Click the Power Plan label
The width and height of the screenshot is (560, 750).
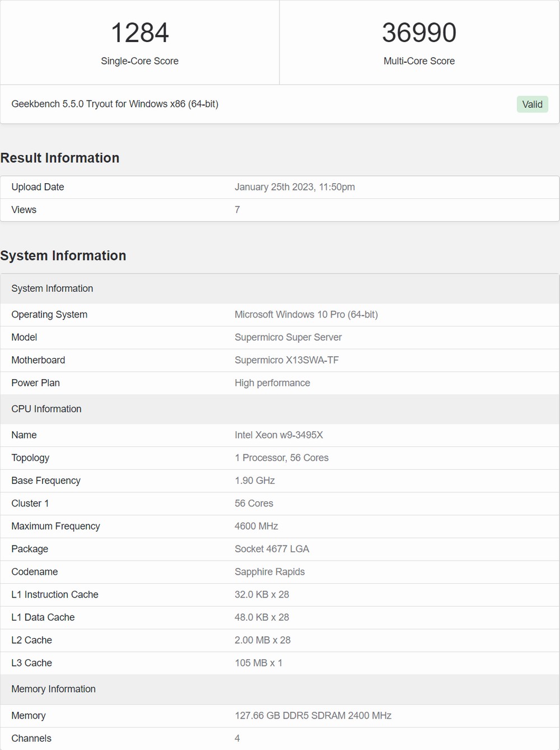pyautogui.click(x=35, y=383)
